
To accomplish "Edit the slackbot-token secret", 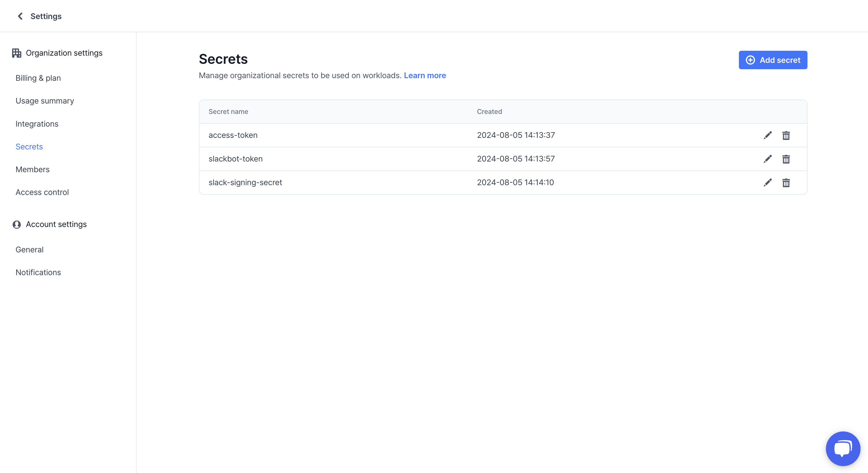I will pos(768,159).
